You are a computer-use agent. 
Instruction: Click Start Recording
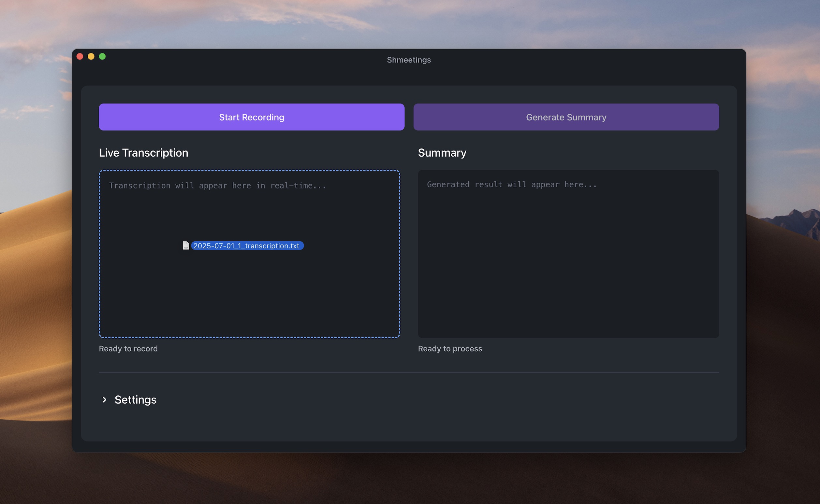click(251, 117)
